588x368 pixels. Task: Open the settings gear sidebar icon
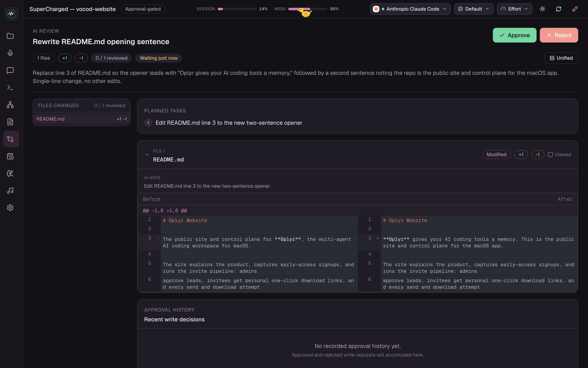(x=10, y=208)
